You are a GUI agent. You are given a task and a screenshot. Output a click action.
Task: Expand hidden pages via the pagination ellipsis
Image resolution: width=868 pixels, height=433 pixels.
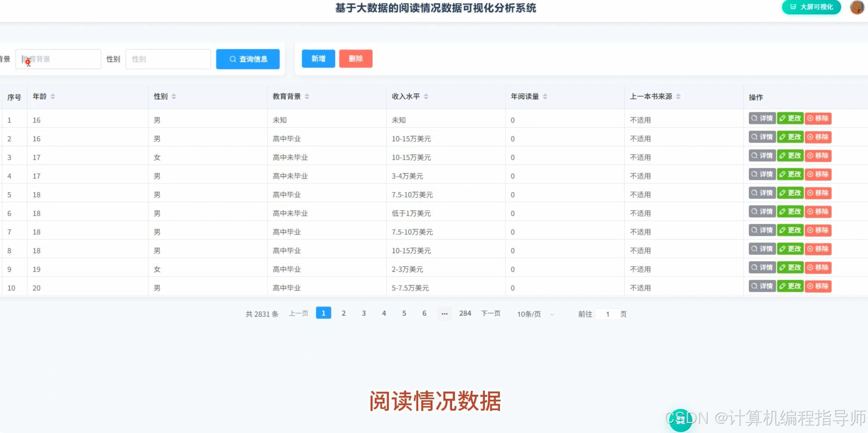(444, 314)
